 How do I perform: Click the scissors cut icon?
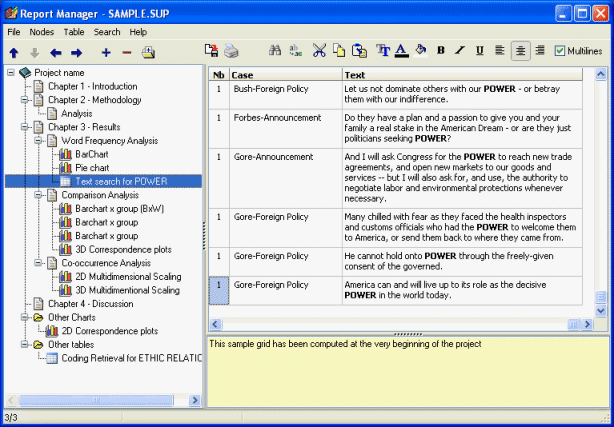click(319, 51)
